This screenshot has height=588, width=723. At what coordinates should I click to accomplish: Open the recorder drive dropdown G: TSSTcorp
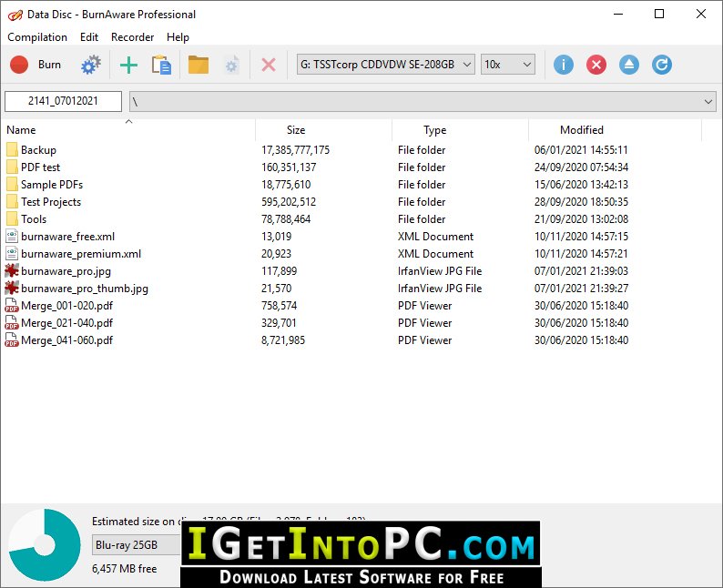(x=385, y=65)
